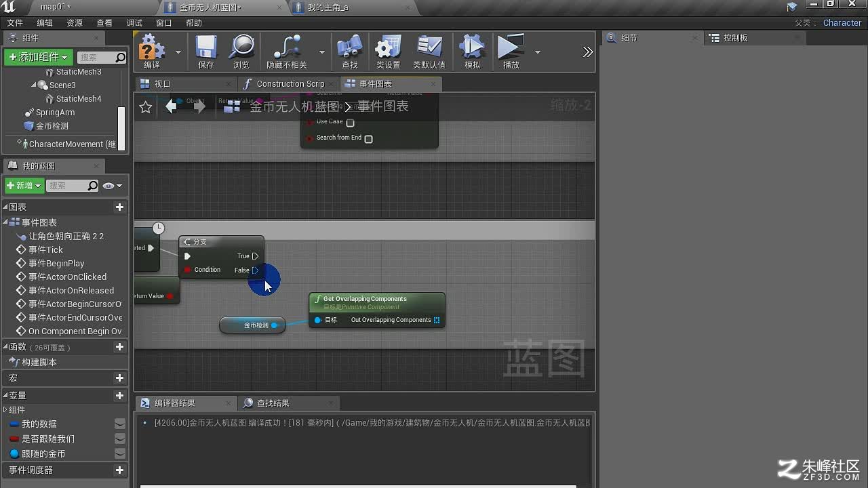Viewport: 868px width, 488px height.
Task: Open the Browse (浏览) toolbar icon
Action: (241, 52)
